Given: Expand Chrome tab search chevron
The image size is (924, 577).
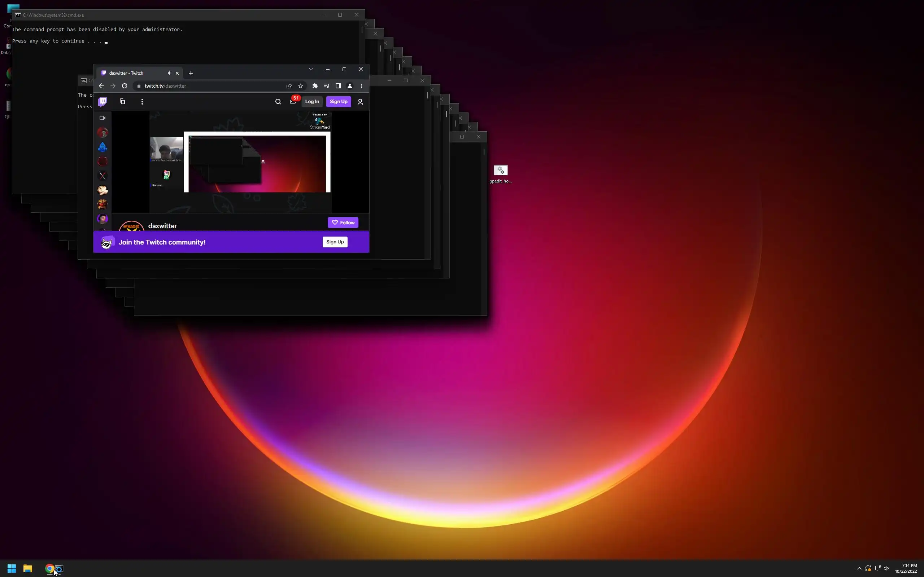Looking at the screenshot, I should [x=311, y=69].
